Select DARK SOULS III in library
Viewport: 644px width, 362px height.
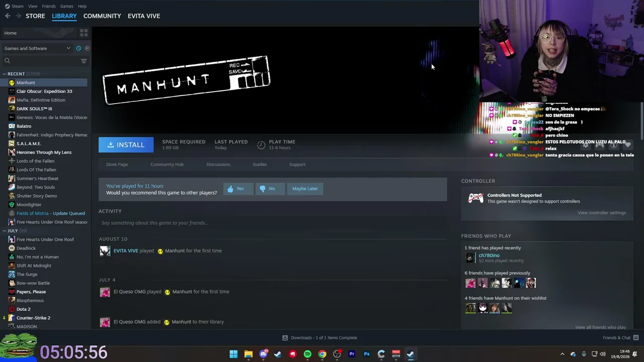point(34,109)
